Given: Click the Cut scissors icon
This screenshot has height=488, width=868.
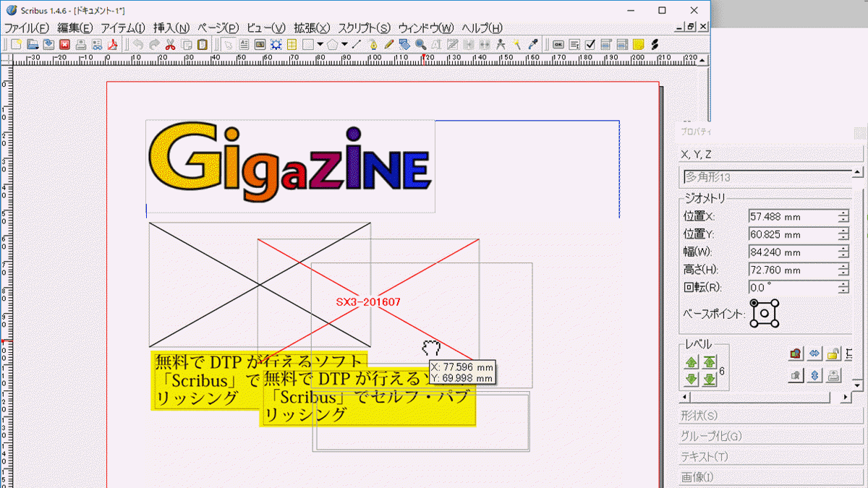Looking at the screenshot, I should coord(170,44).
